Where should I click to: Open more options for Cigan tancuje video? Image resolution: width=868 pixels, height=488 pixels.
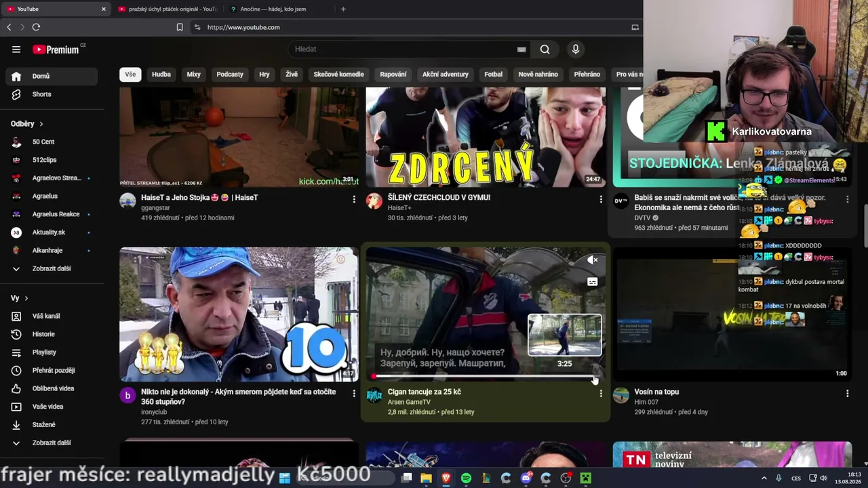pos(601,394)
